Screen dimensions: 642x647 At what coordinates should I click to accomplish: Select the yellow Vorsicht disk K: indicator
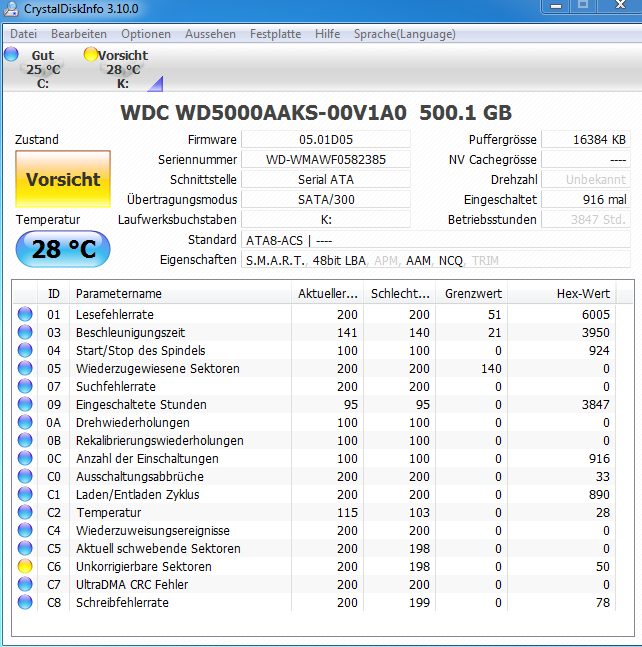(x=90, y=54)
